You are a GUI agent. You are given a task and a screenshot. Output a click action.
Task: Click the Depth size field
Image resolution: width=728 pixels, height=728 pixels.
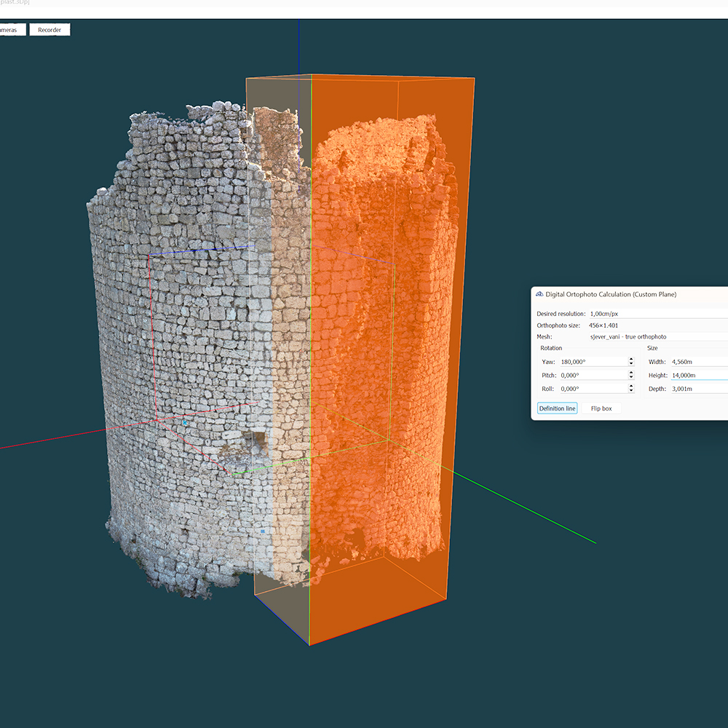tap(699, 388)
